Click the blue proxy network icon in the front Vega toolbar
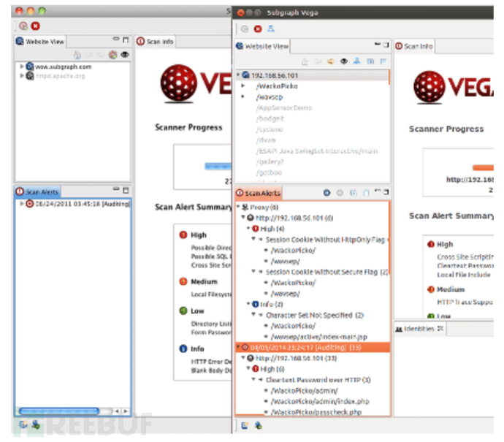The width and height of the screenshot is (504, 442). click(271, 28)
